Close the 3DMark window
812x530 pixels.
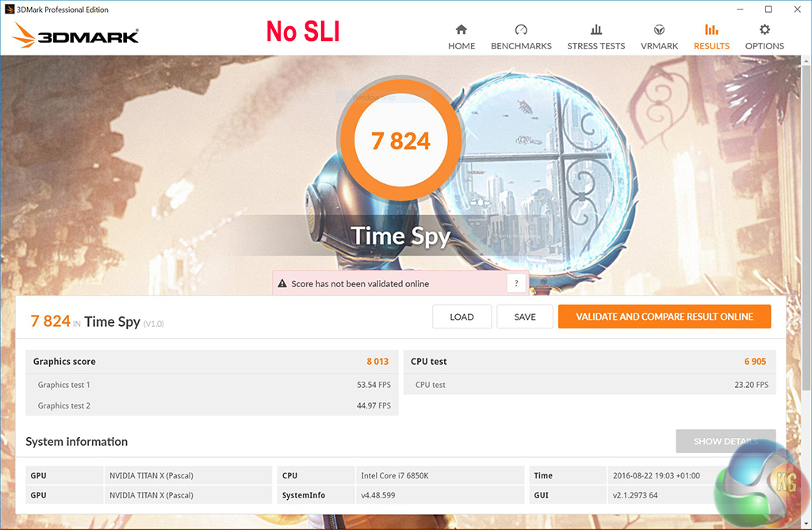798,9
